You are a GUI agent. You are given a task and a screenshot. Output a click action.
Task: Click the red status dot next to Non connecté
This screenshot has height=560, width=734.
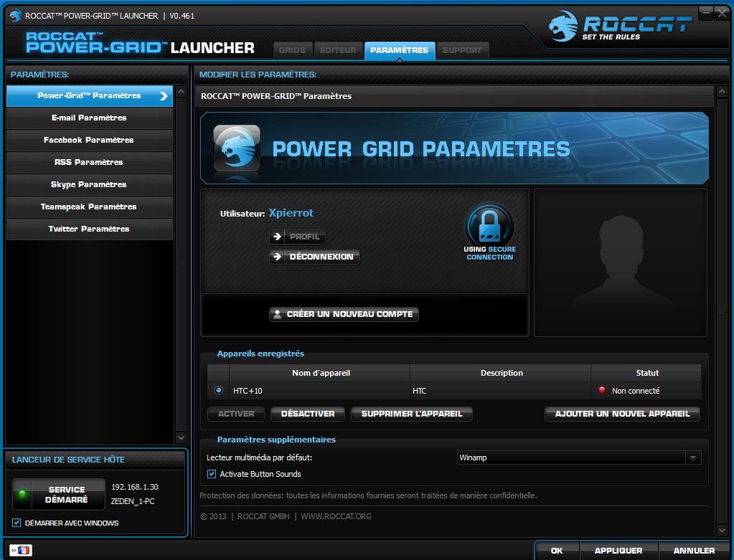coord(601,391)
